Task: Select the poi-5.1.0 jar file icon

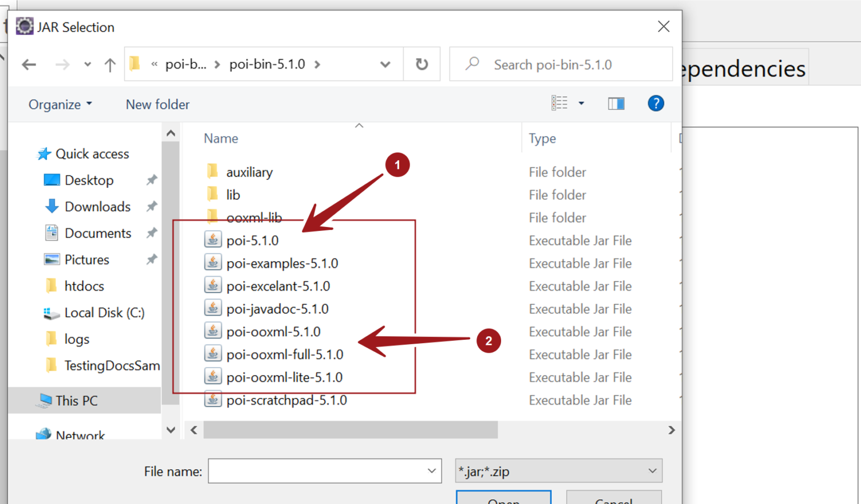Action: (x=213, y=239)
